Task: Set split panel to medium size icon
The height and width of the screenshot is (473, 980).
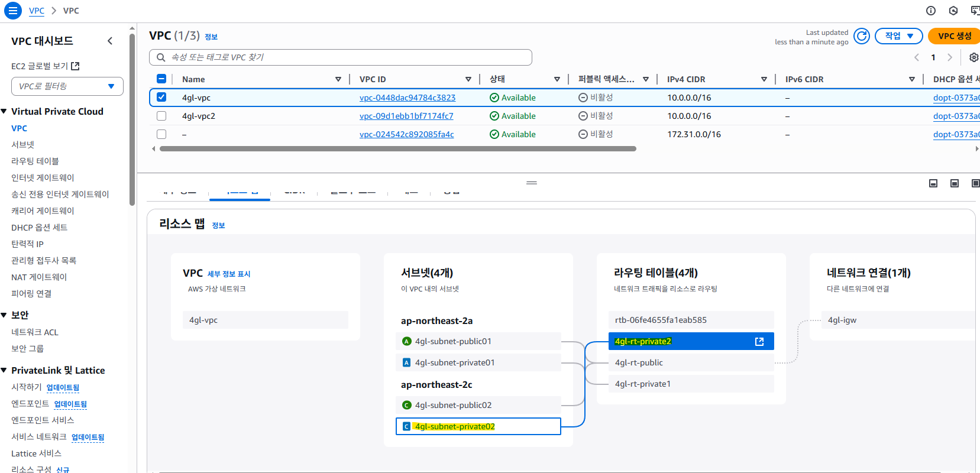Action: [955, 183]
